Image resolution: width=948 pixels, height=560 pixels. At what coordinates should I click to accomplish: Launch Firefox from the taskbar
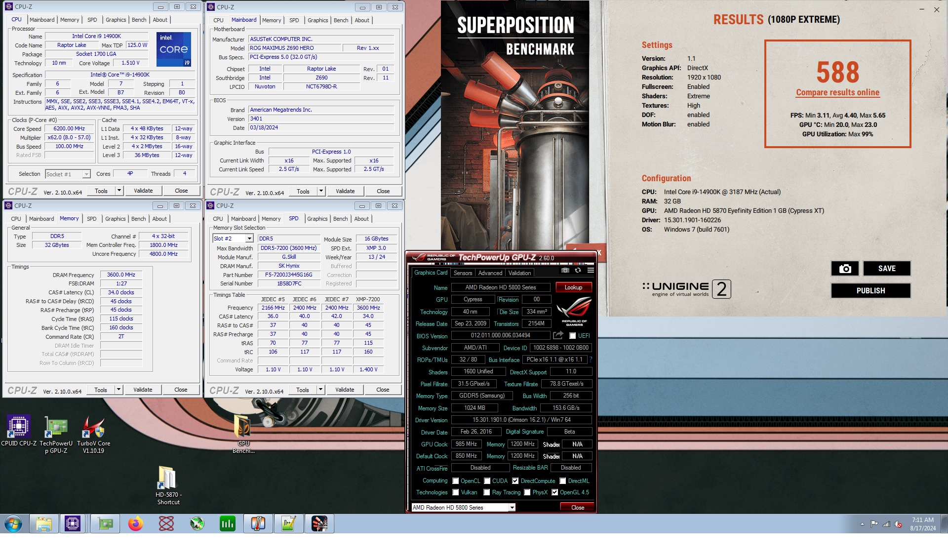(135, 523)
